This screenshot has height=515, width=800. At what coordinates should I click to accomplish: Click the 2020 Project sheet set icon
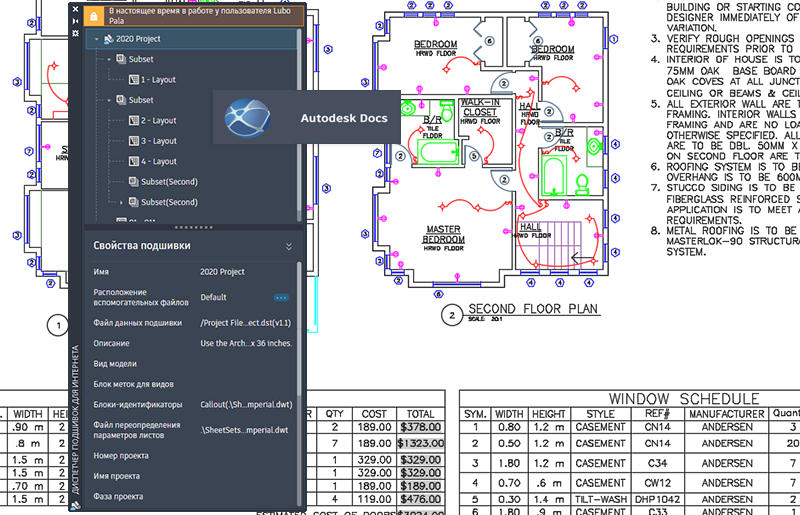pos(108,39)
